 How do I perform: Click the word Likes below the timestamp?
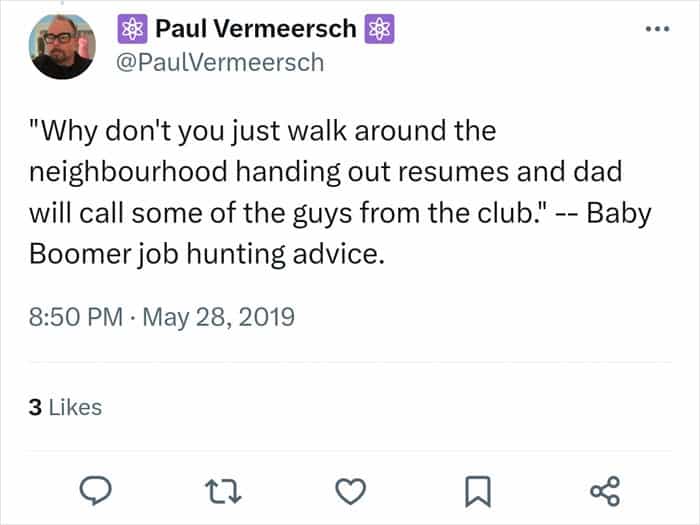[74, 407]
